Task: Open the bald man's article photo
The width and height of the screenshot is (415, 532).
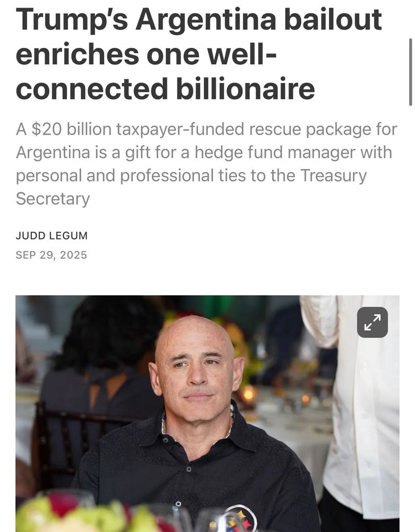Action: coord(207,413)
